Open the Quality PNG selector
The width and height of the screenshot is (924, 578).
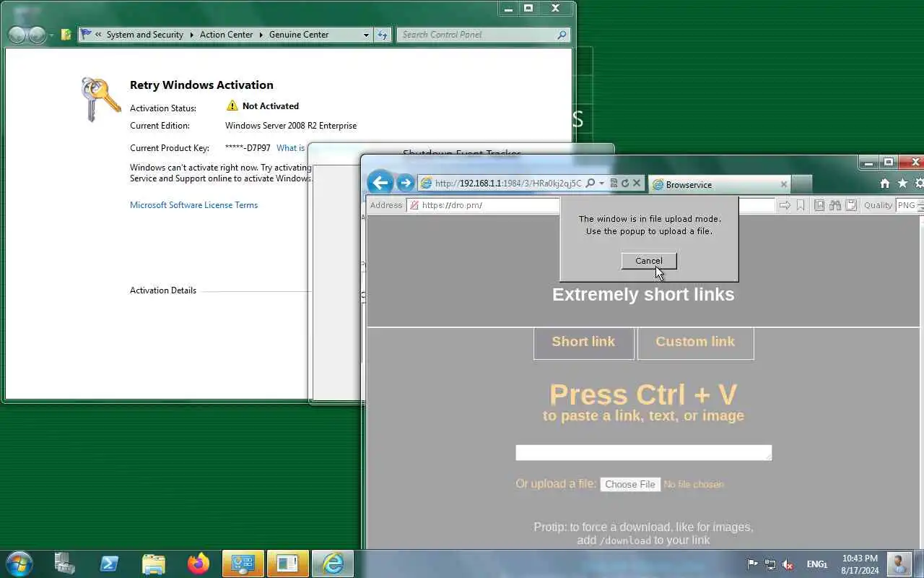click(910, 205)
